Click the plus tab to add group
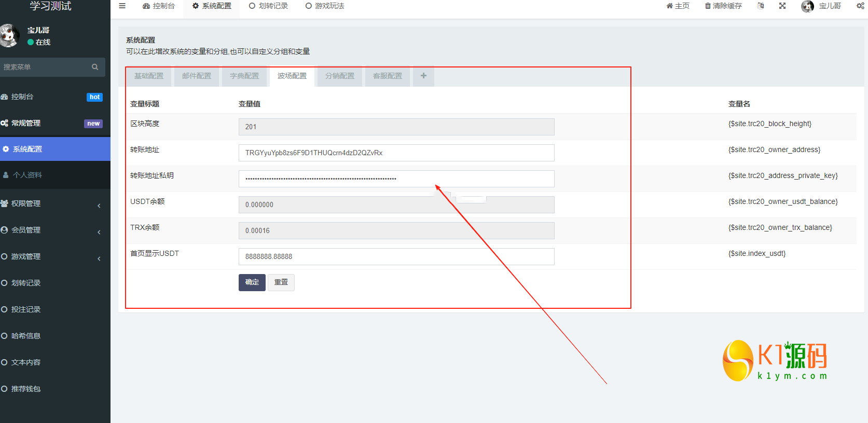 (423, 76)
